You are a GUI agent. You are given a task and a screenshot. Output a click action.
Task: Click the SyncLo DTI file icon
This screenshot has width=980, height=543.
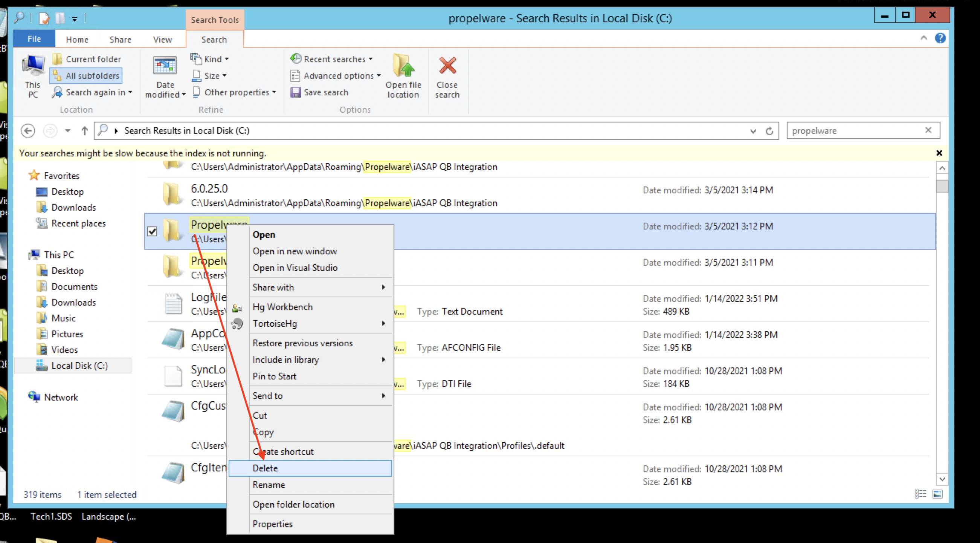click(173, 376)
